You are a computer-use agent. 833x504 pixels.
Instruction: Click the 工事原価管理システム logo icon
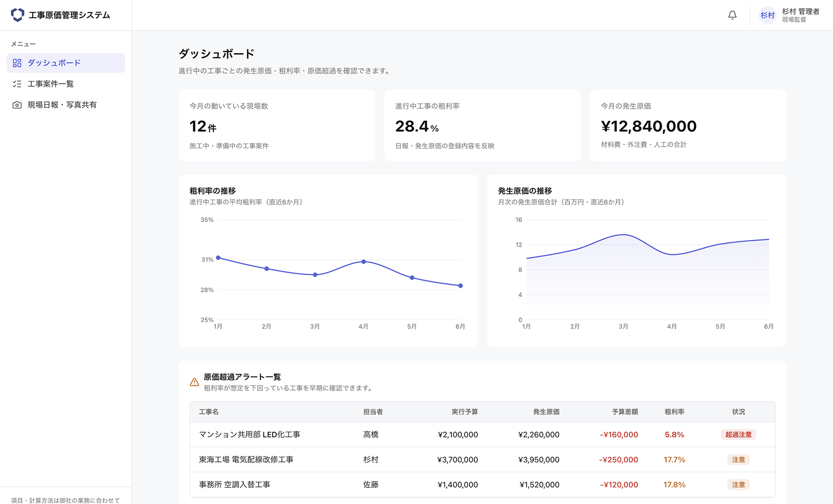pos(17,15)
